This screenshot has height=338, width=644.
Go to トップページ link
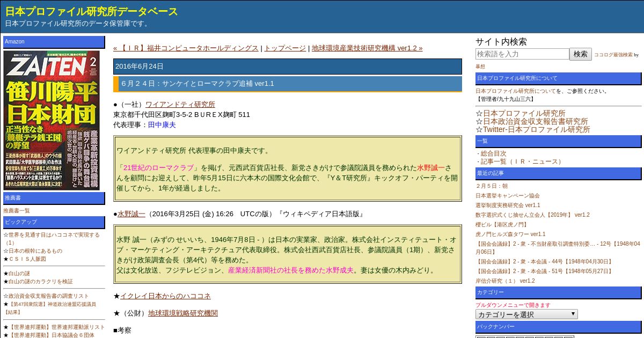tap(285, 48)
